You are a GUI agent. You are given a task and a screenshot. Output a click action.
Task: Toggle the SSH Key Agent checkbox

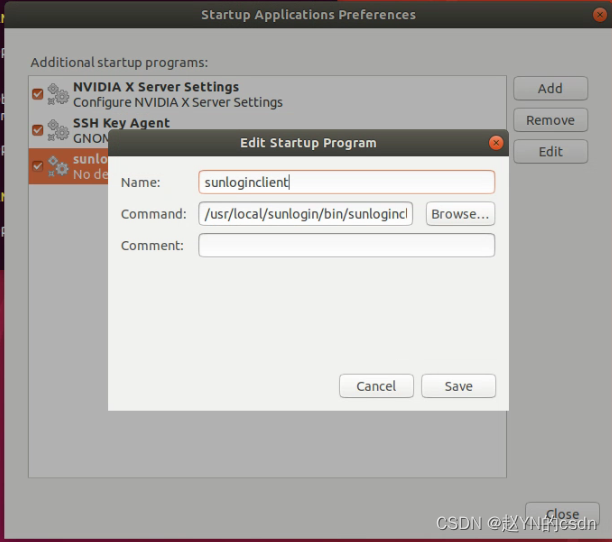click(x=37, y=130)
